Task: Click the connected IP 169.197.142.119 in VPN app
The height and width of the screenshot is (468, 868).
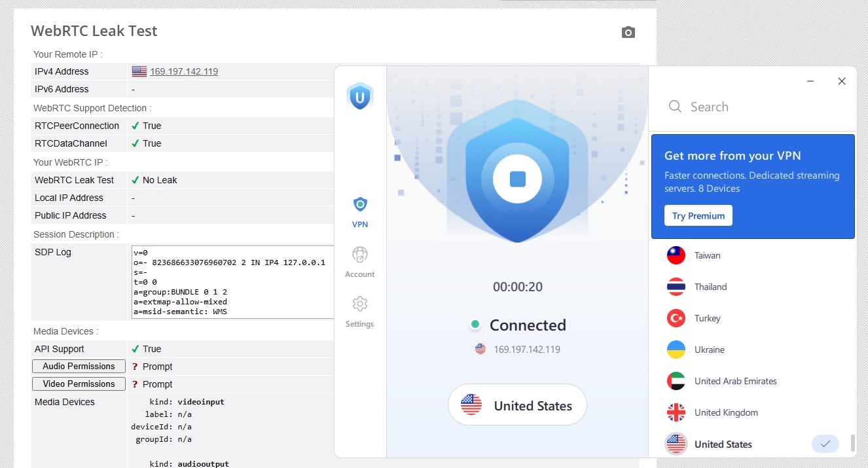Action: (x=527, y=350)
